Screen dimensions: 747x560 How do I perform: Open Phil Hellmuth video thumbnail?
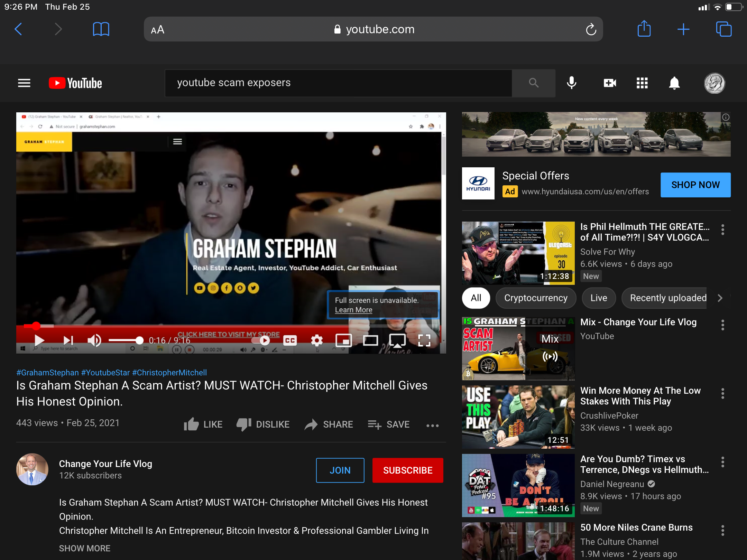point(518,253)
